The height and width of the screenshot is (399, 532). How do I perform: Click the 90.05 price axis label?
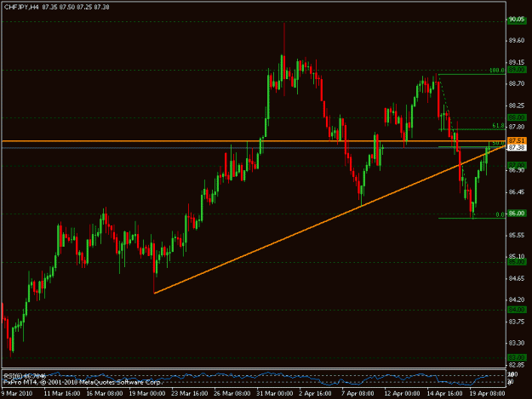(x=517, y=20)
